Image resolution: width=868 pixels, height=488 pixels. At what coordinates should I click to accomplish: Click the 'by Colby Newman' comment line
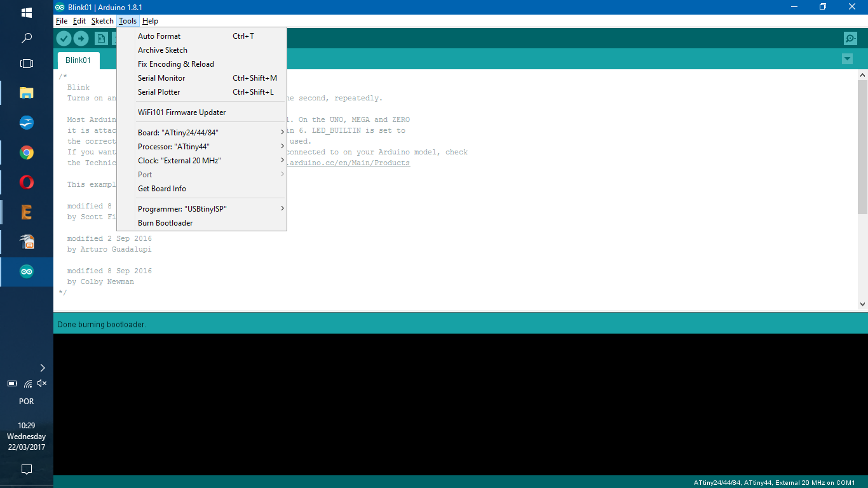(100, 282)
